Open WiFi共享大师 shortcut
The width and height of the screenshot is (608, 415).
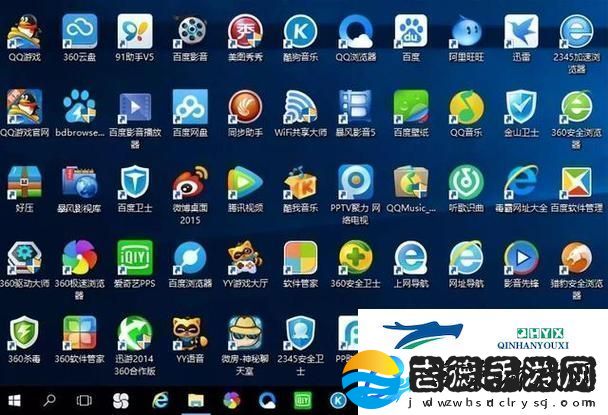coord(301,107)
